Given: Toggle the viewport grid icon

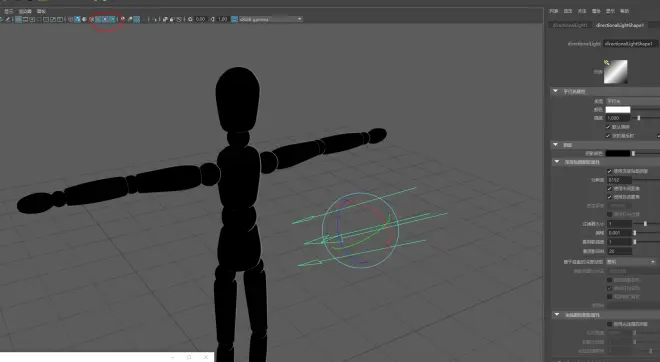Looking at the screenshot, I should (19, 19).
